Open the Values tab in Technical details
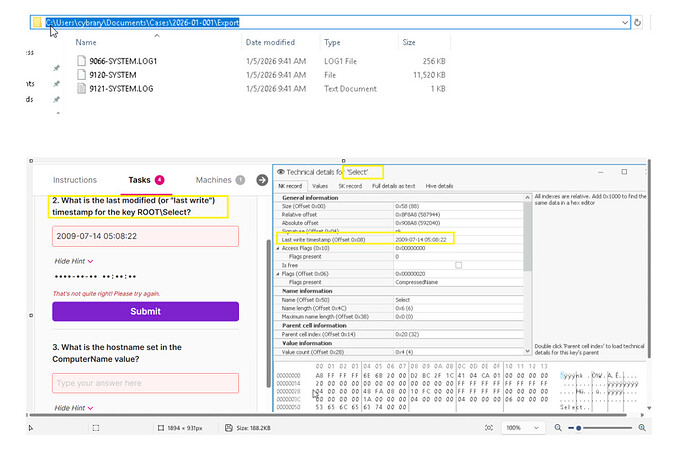Screen dimensions: 690x449 pyautogui.click(x=320, y=186)
